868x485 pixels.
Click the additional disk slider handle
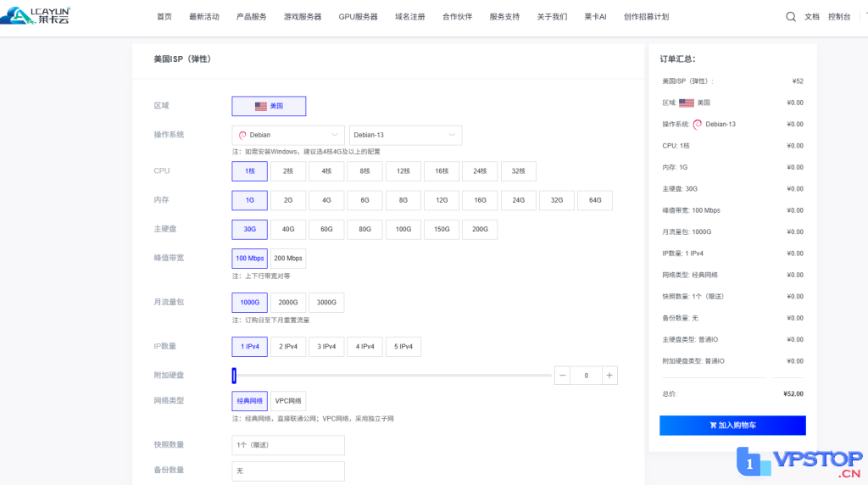(x=234, y=376)
